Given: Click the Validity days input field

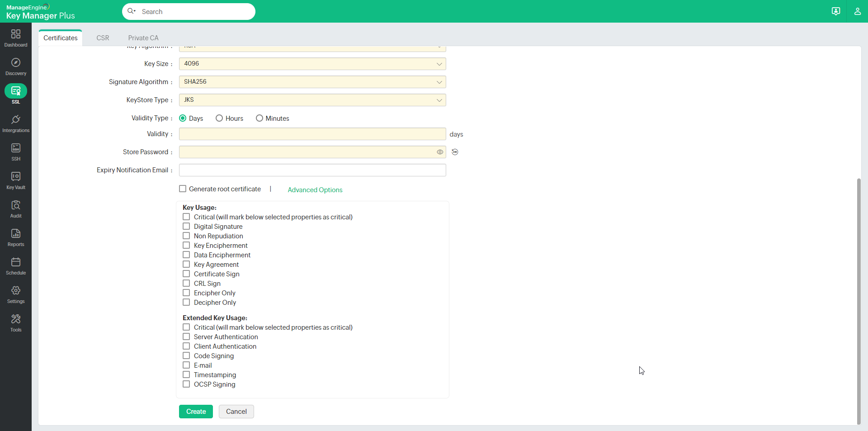Looking at the screenshot, I should click(x=312, y=134).
